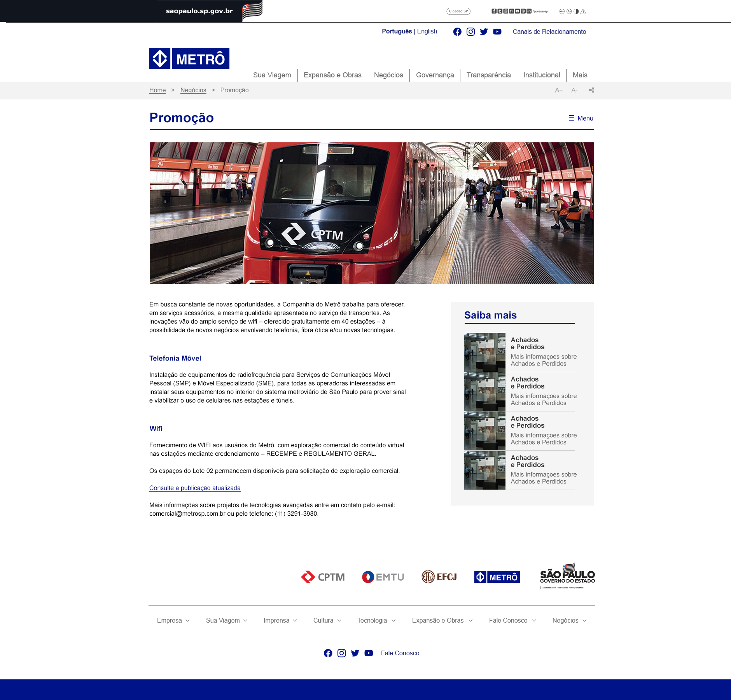Open the header Twitter icon
This screenshot has height=700, width=731.
point(484,32)
